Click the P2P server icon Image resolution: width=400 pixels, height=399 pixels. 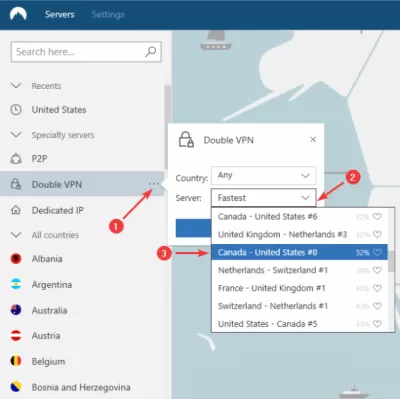click(16, 159)
